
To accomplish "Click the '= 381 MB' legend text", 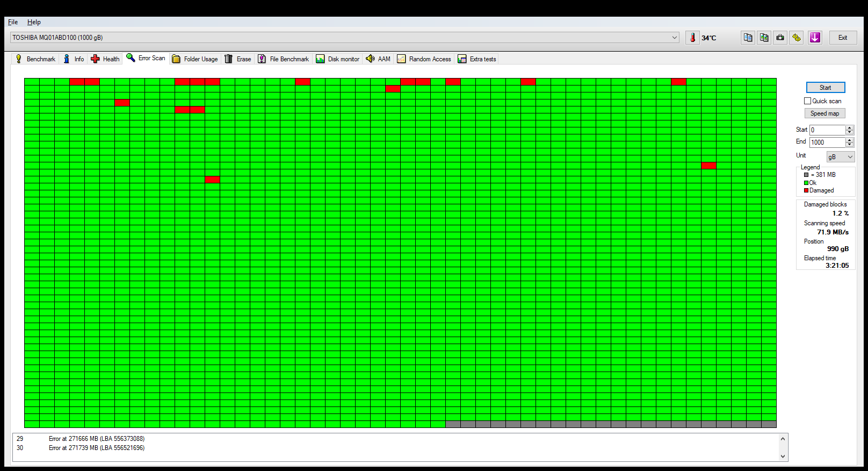I will pos(823,175).
